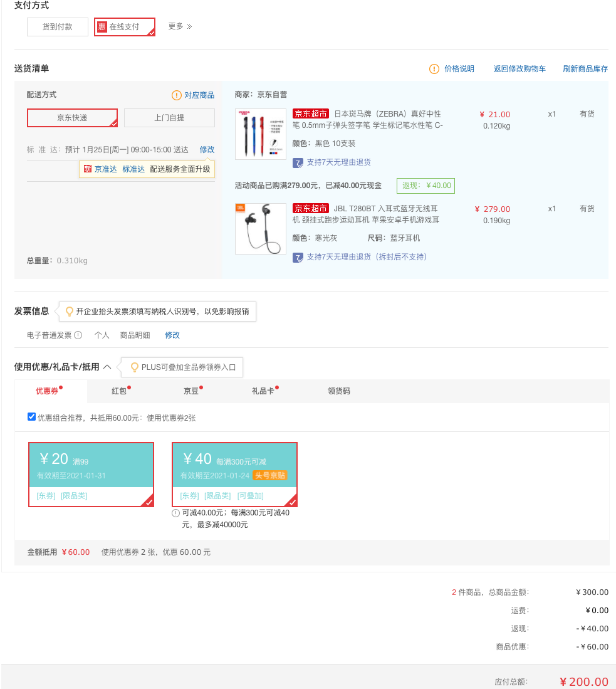Open 标准达 link
This screenshot has height=689, width=616.
point(133,169)
